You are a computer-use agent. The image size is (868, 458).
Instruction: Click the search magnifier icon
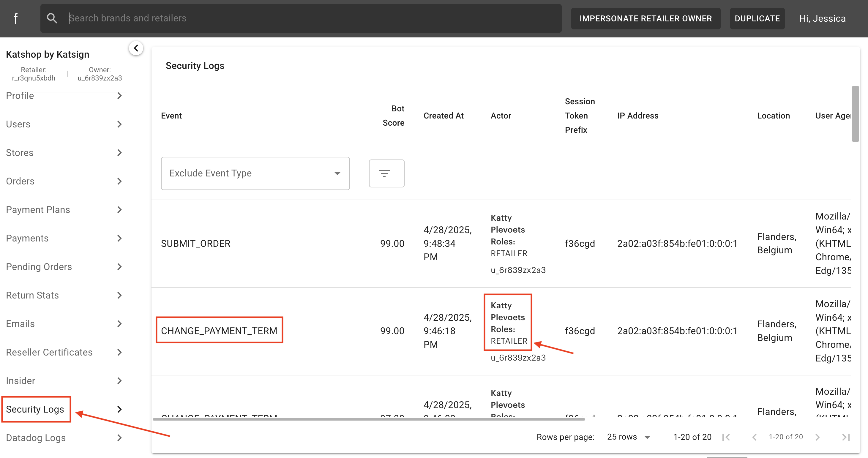pos(52,18)
